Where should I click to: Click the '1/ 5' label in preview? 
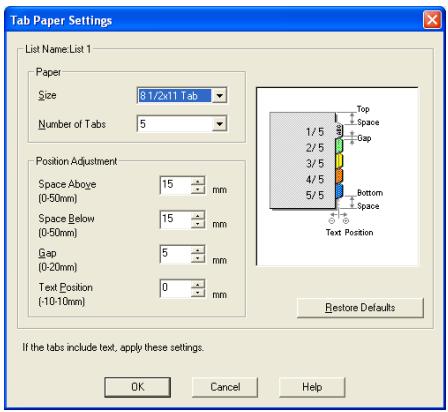[315, 132]
